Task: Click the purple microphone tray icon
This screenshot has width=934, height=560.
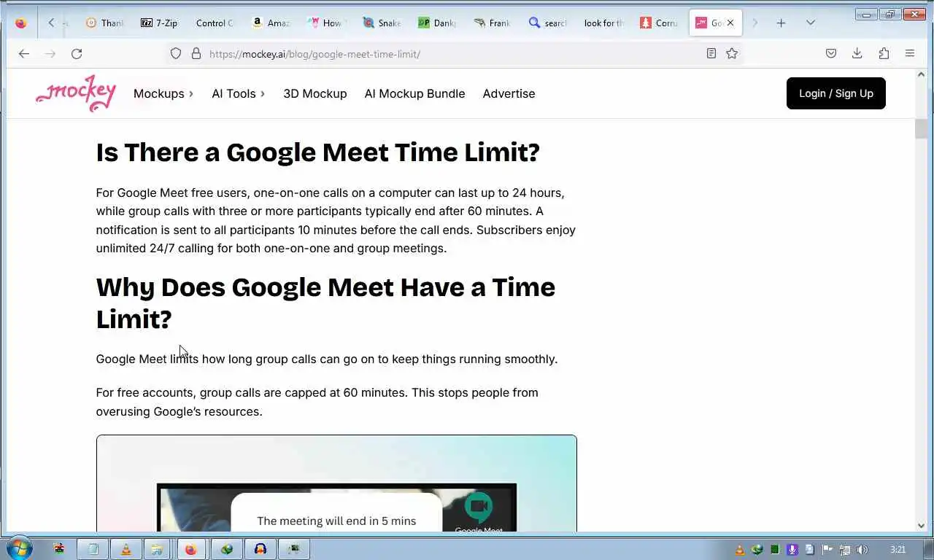Action: pyautogui.click(x=792, y=550)
